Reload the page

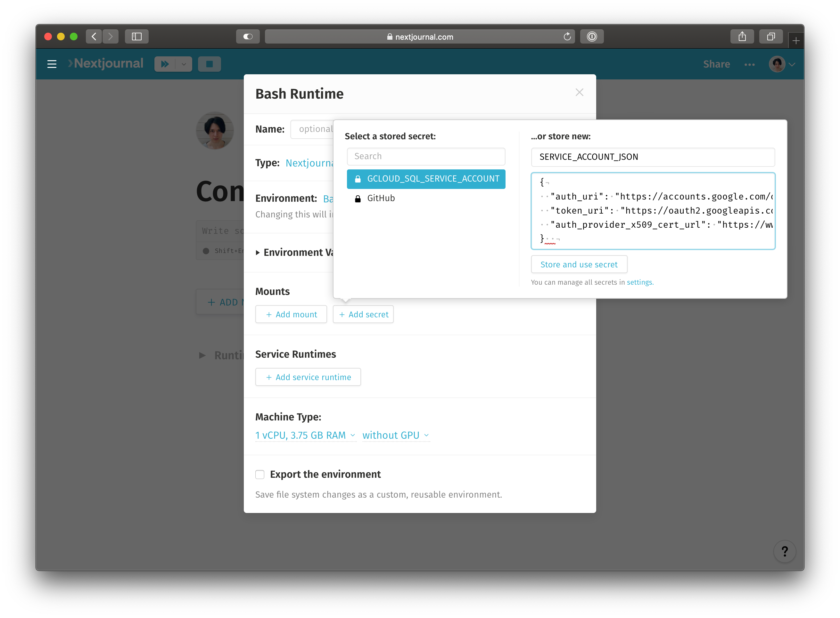[x=567, y=36]
